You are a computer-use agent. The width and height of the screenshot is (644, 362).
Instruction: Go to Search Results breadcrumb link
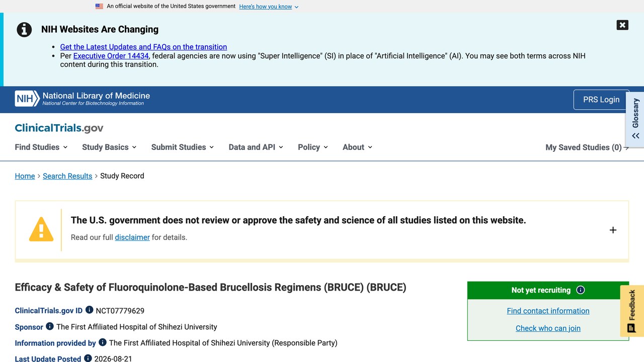tap(67, 176)
